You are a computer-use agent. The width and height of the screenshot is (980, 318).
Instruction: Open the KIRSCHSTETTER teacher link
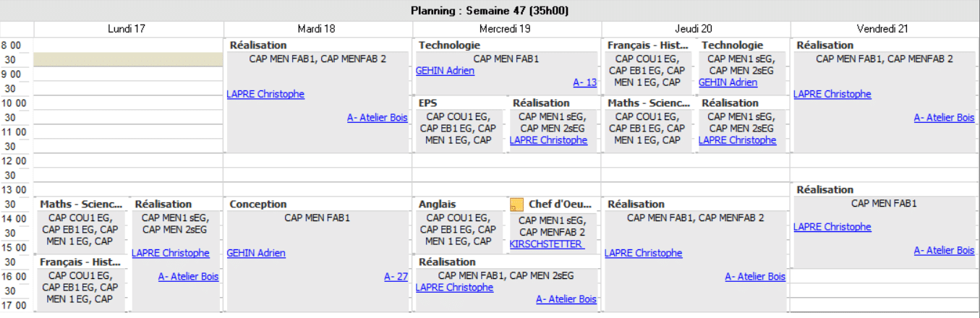[546, 244]
